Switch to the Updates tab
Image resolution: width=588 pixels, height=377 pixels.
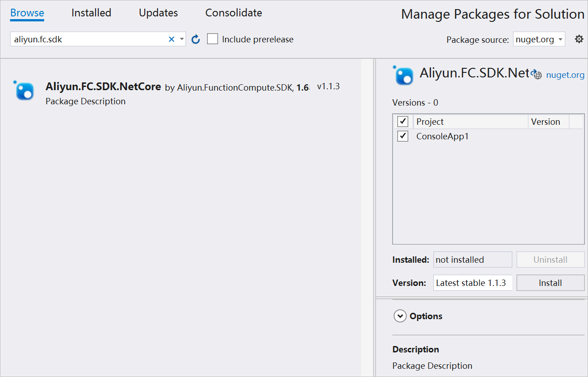point(158,13)
